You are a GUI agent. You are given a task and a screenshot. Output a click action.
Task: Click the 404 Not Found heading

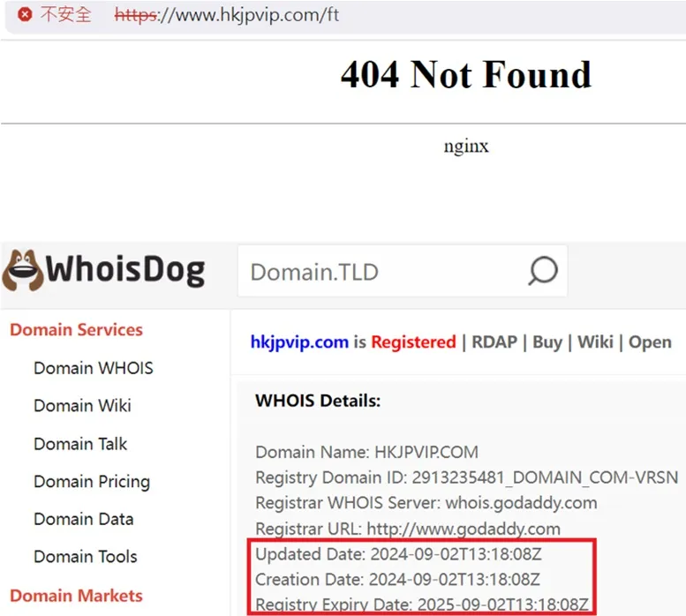pos(466,75)
